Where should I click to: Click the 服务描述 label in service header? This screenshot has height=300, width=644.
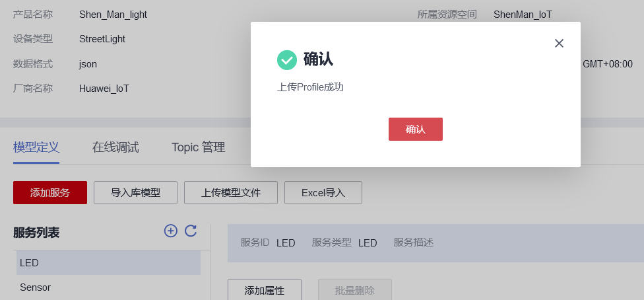click(x=414, y=243)
